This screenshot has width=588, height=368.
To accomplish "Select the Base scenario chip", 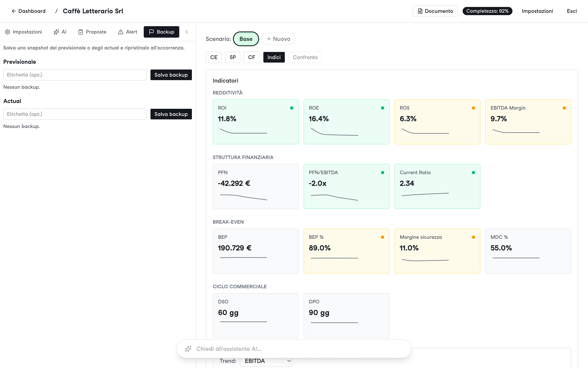I will pyautogui.click(x=246, y=39).
